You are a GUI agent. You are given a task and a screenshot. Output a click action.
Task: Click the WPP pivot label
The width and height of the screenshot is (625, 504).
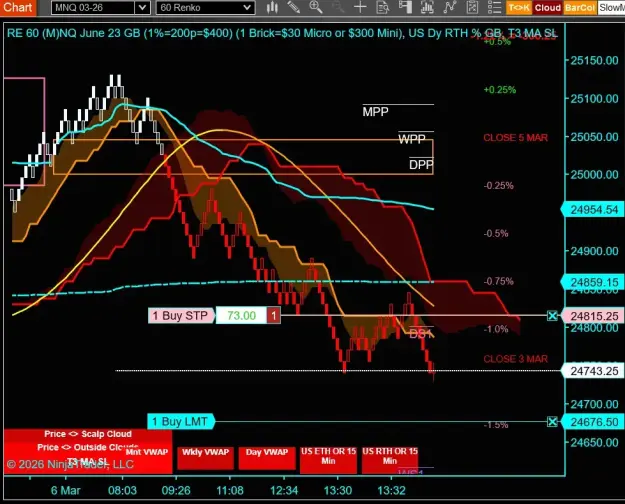(x=412, y=139)
